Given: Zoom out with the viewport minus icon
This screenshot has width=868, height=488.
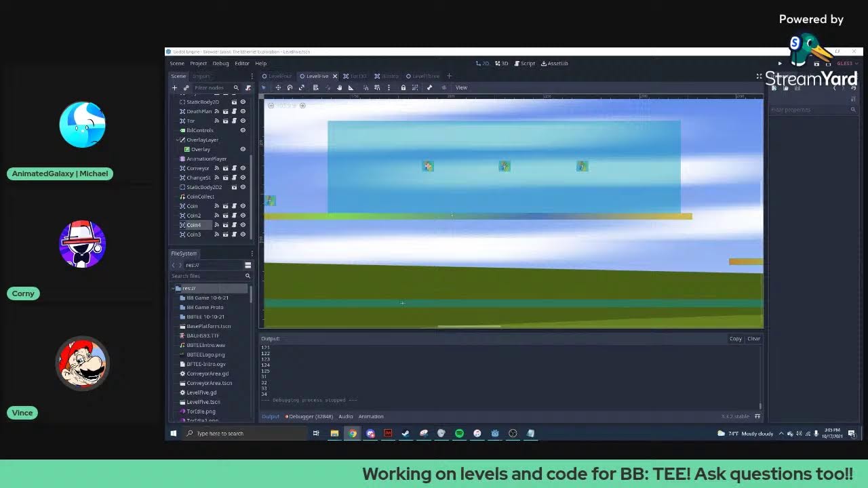Looking at the screenshot, I should [x=271, y=106].
